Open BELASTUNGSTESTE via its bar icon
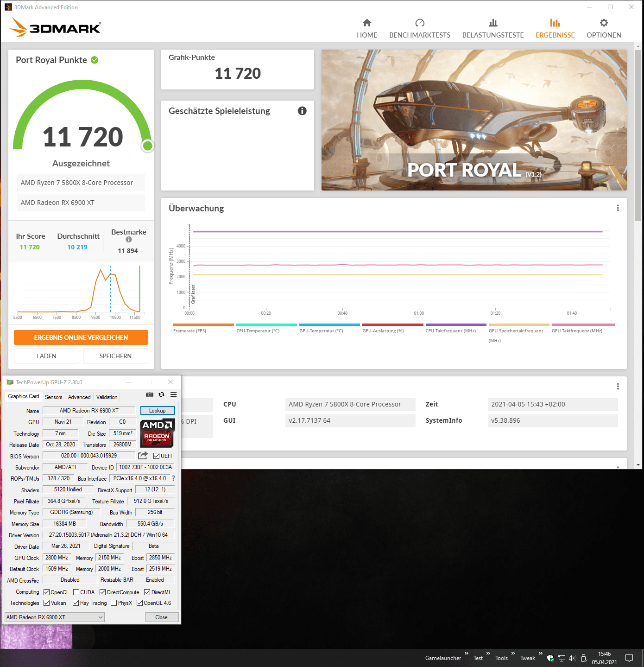 point(493,23)
